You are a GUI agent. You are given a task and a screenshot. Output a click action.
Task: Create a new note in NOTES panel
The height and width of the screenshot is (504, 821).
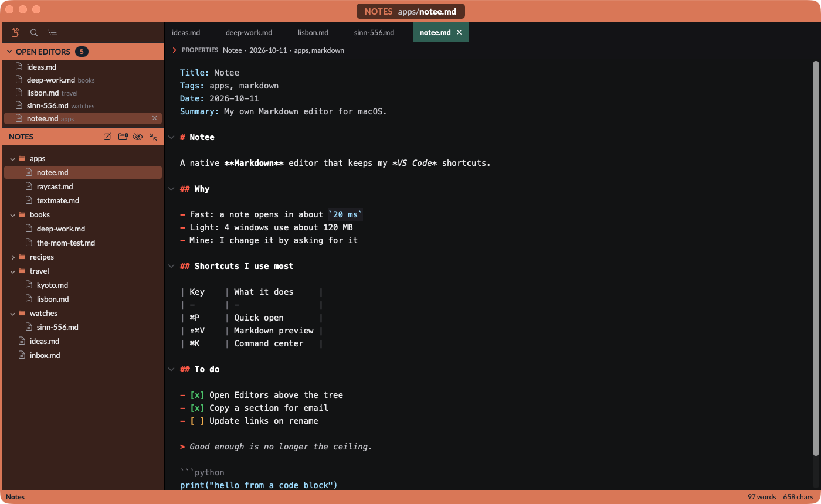(107, 137)
